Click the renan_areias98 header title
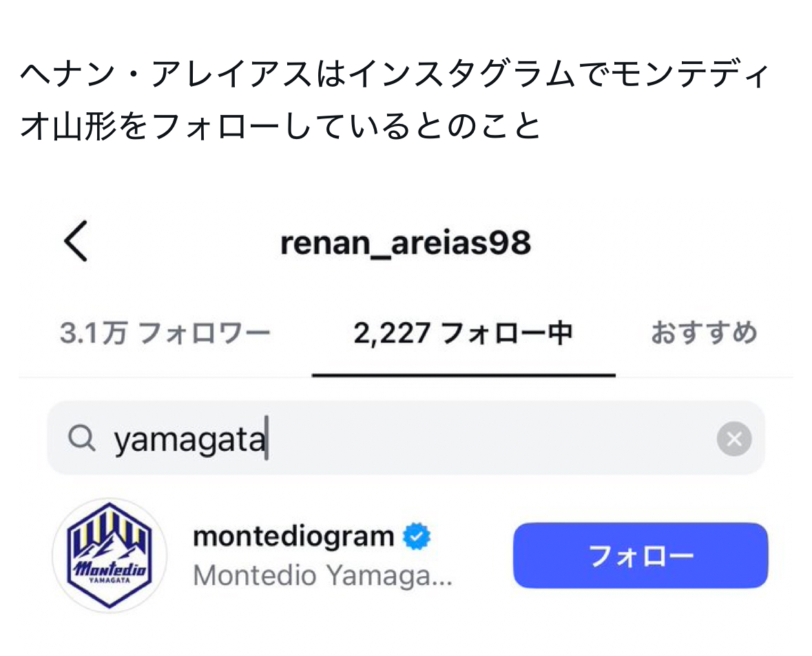This screenshot has height=656, width=812. tap(406, 243)
